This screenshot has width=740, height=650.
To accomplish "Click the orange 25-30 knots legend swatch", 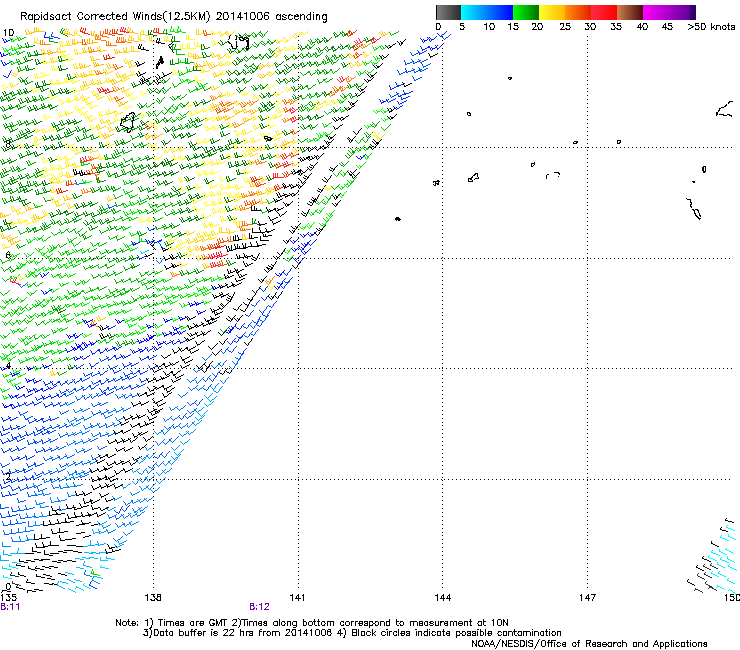I will click(578, 12).
